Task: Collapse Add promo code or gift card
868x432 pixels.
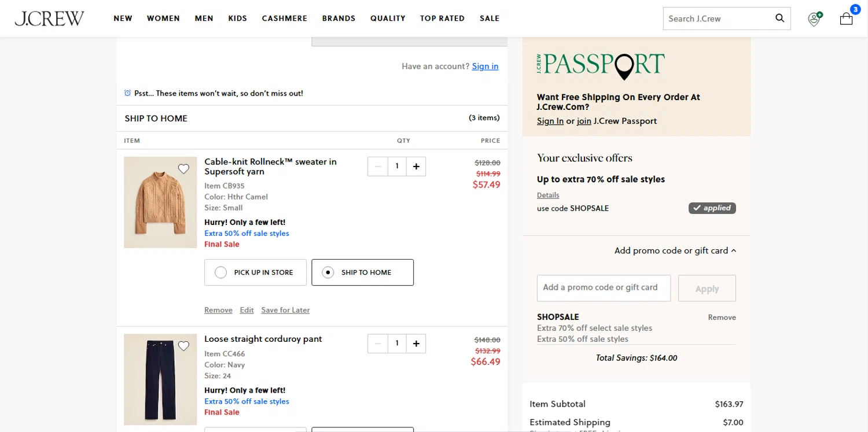Action: 675,250
